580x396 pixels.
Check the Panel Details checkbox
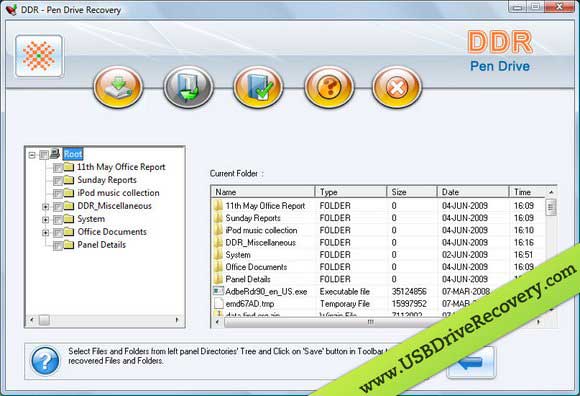58,246
